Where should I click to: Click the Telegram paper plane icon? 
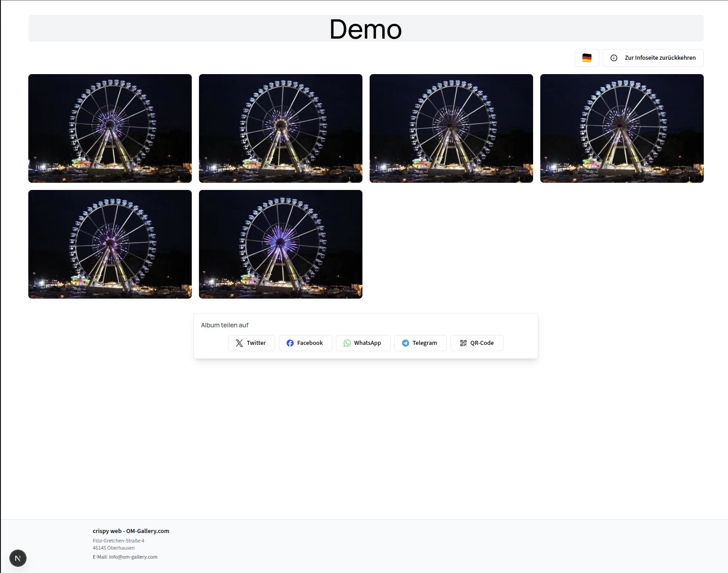406,343
